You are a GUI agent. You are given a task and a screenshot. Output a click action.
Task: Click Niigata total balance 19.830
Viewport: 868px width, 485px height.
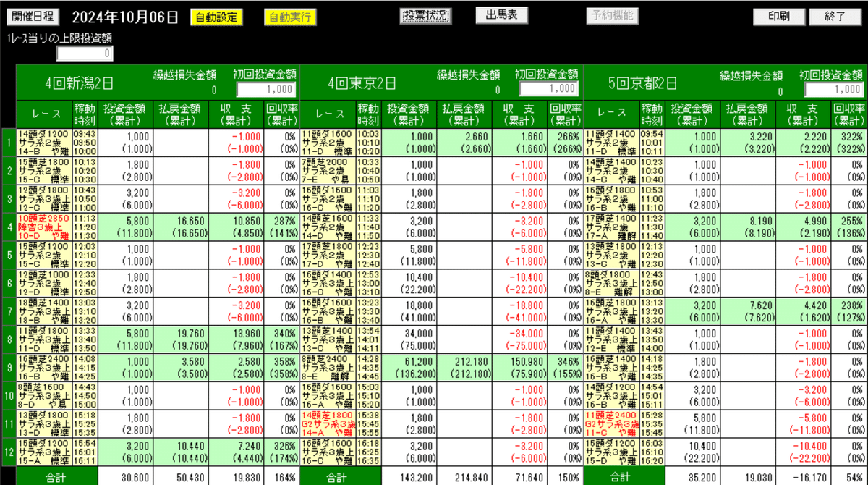click(236, 477)
